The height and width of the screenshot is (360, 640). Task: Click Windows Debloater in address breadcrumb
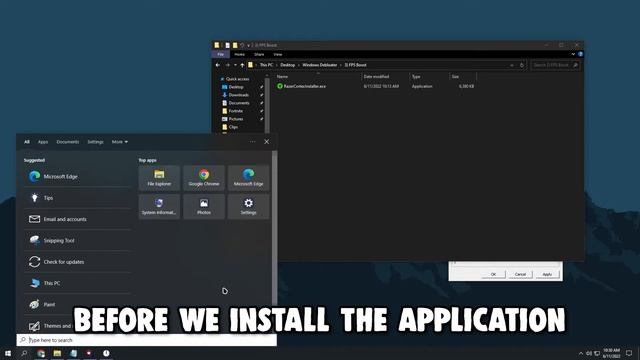tap(320, 65)
